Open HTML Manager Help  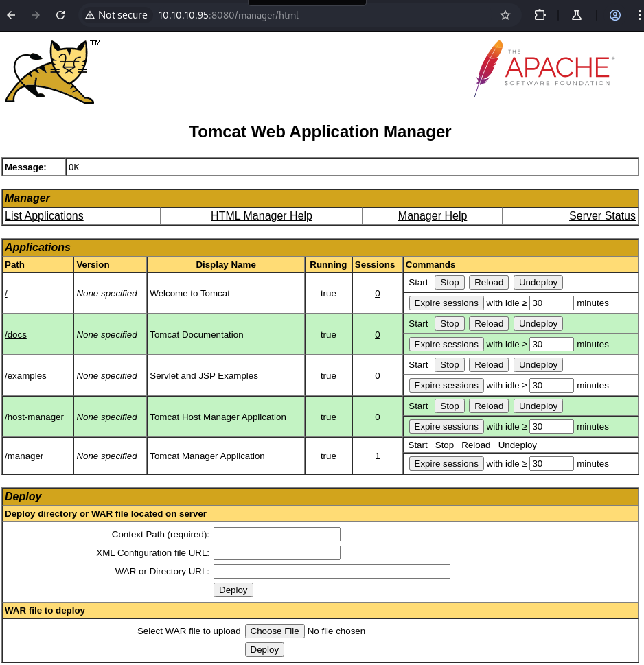tap(262, 216)
